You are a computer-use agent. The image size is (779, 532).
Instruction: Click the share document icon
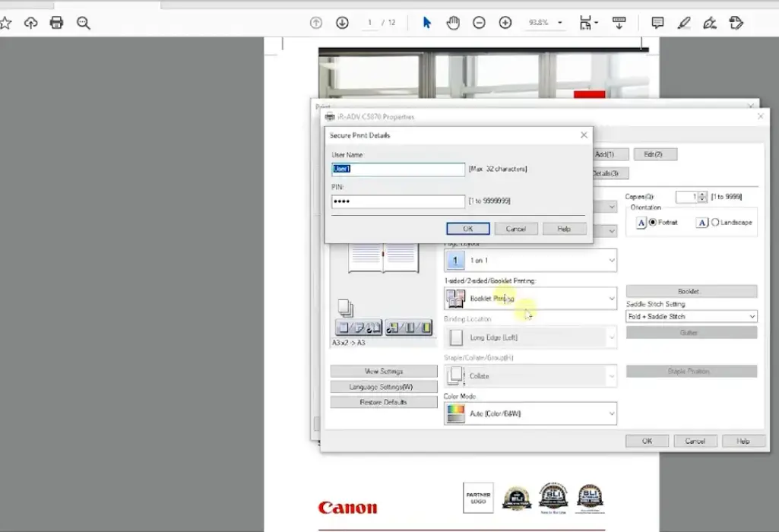pos(30,23)
